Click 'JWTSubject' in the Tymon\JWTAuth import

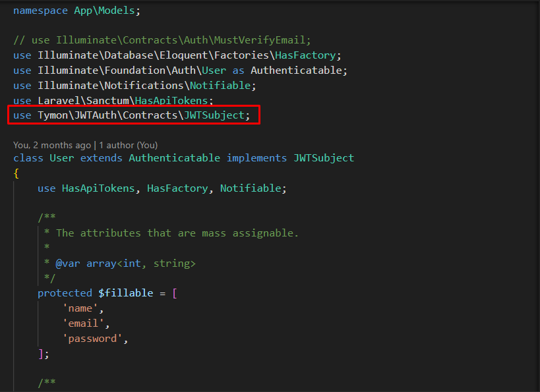coord(214,115)
